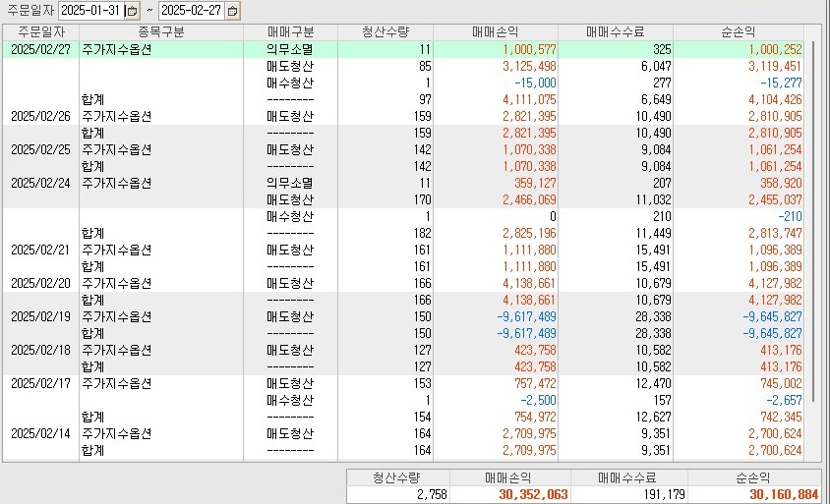Click the fee value 12,627
The image size is (830, 504).
(x=653, y=417)
